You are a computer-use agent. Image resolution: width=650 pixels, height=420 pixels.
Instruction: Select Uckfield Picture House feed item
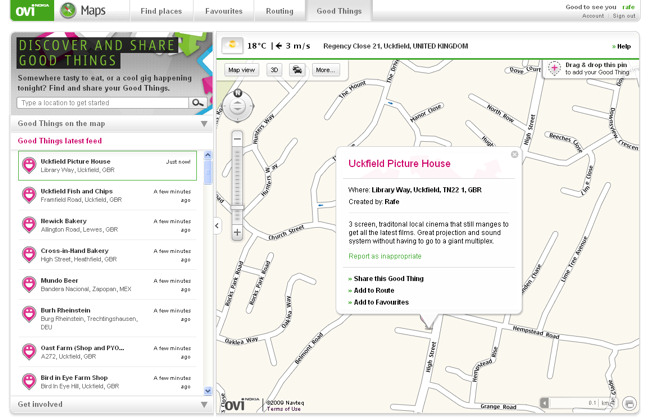tap(107, 165)
